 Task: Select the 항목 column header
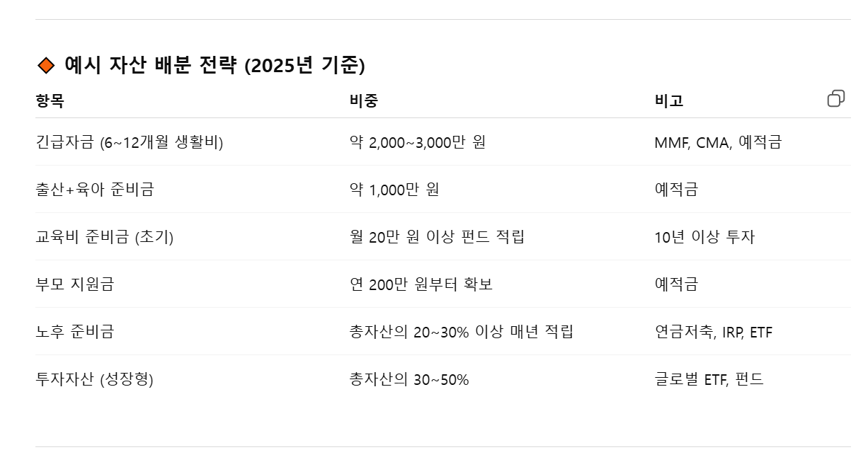50,100
